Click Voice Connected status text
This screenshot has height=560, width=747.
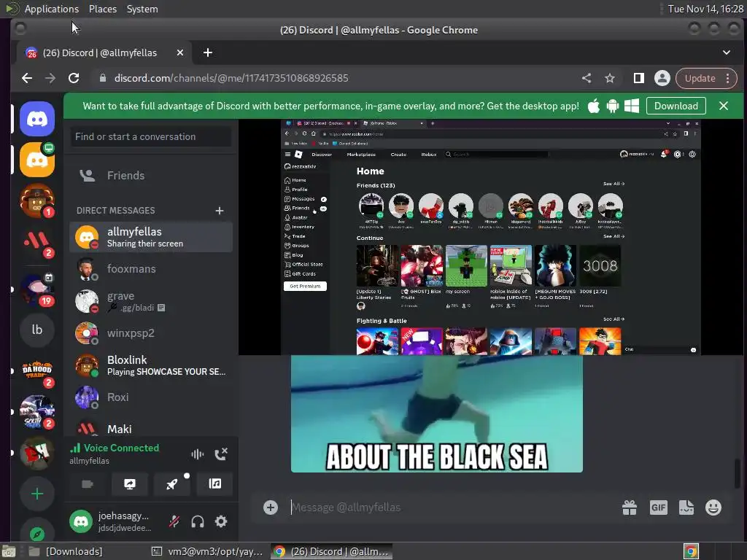(122, 448)
